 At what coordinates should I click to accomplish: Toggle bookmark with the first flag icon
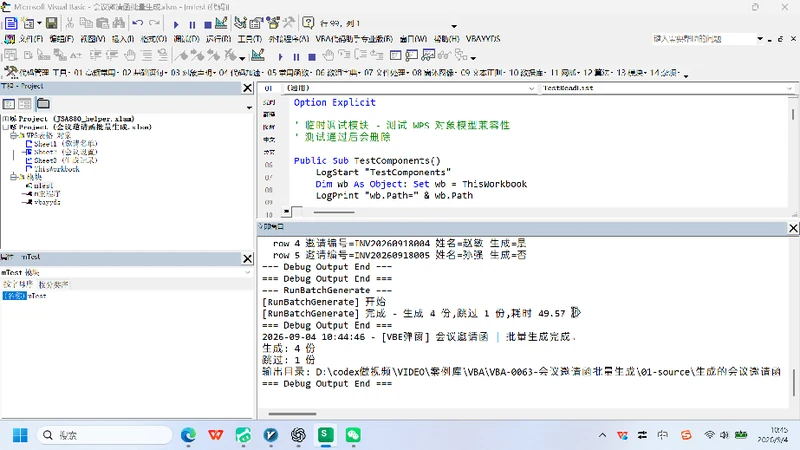(181, 55)
